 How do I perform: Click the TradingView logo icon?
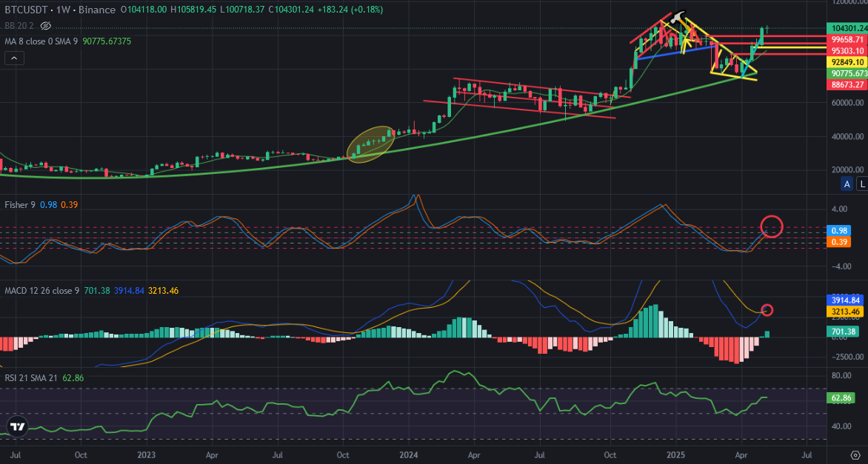(x=16, y=426)
